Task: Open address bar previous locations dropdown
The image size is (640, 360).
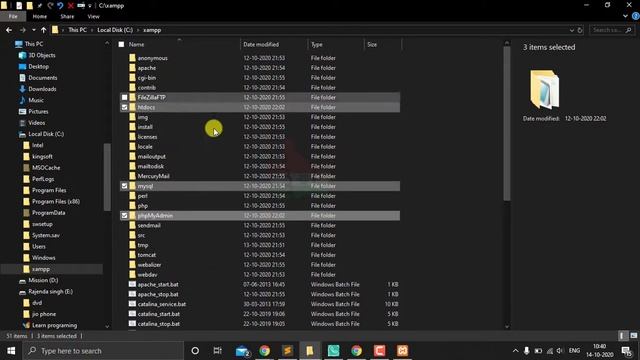Action: tap(571, 30)
